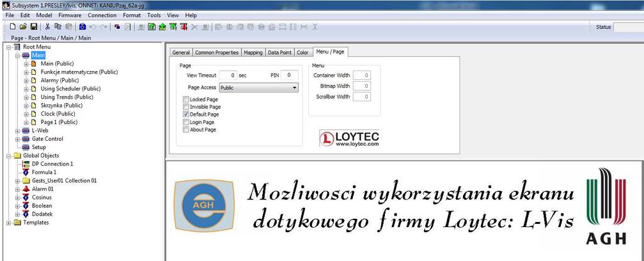Select Page 1 (Public) tree row

click(59, 122)
